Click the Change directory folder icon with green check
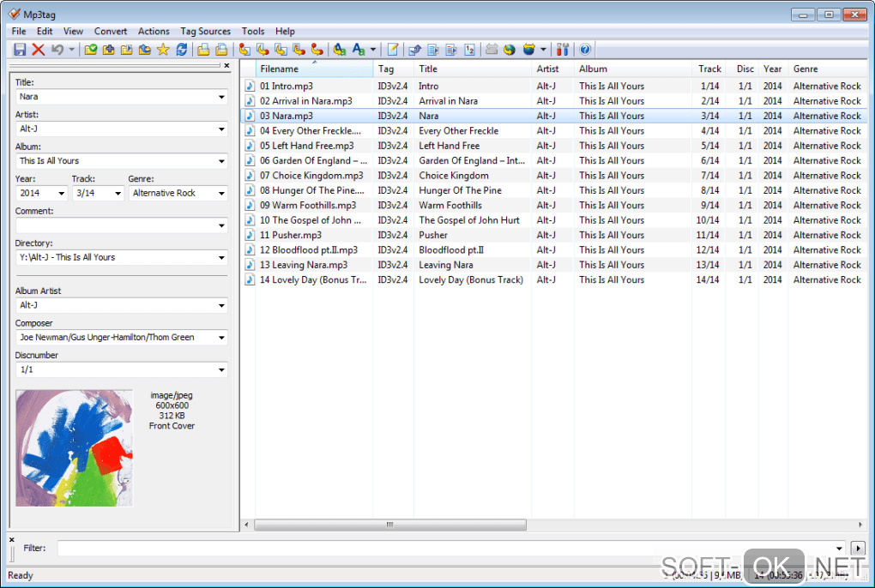875x588 pixels. click(90, 50)
